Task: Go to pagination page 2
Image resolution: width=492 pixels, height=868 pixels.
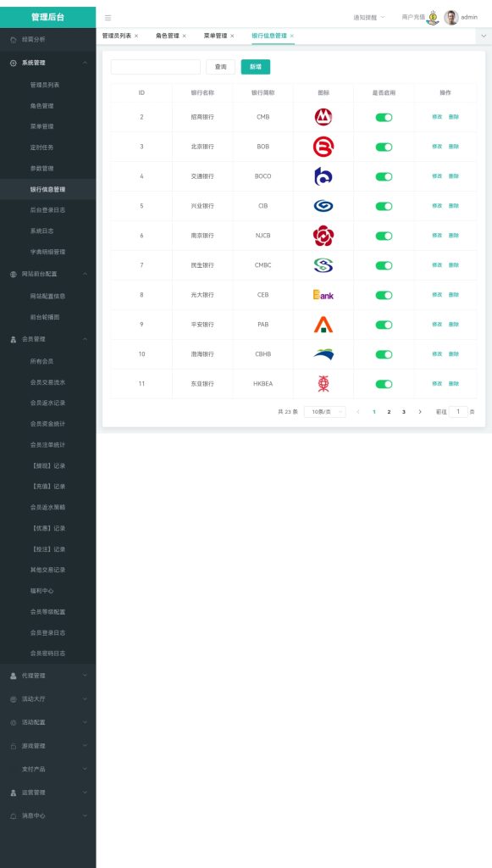Action: [390, 412]
